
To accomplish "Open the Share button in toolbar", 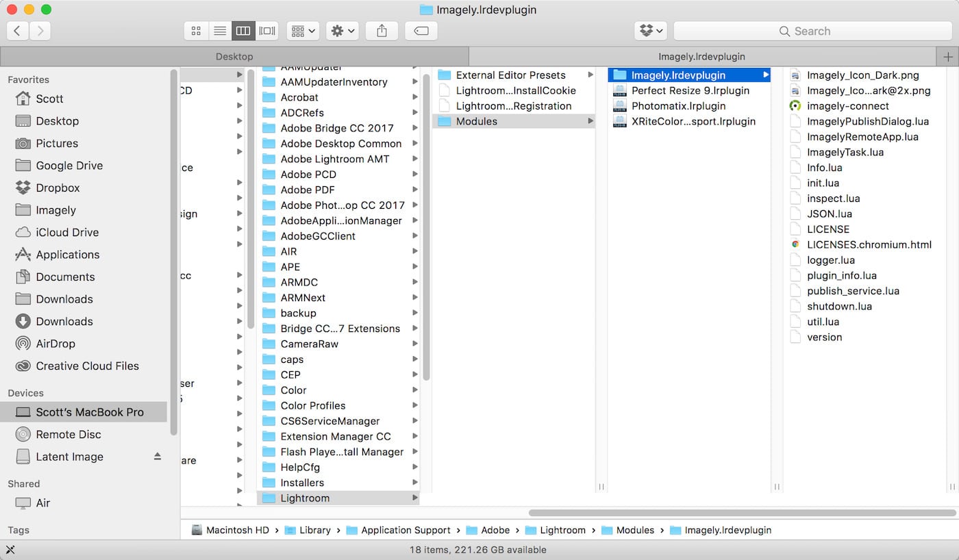I will pos(382,31).
